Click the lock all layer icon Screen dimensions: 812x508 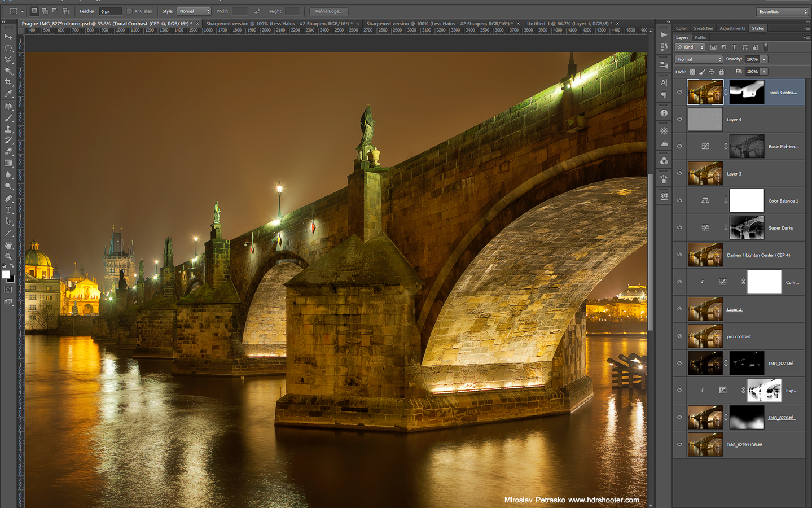tap(721, 72)
